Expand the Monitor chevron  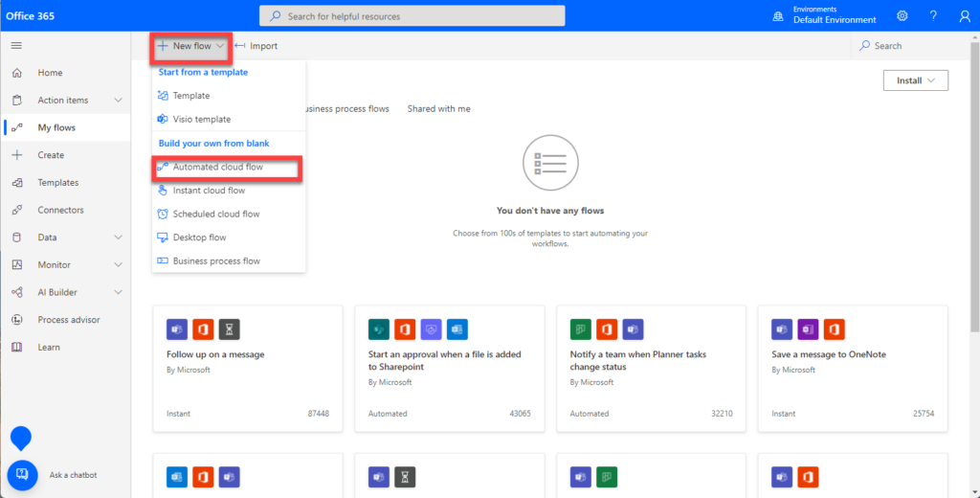[x=118, y=265]
